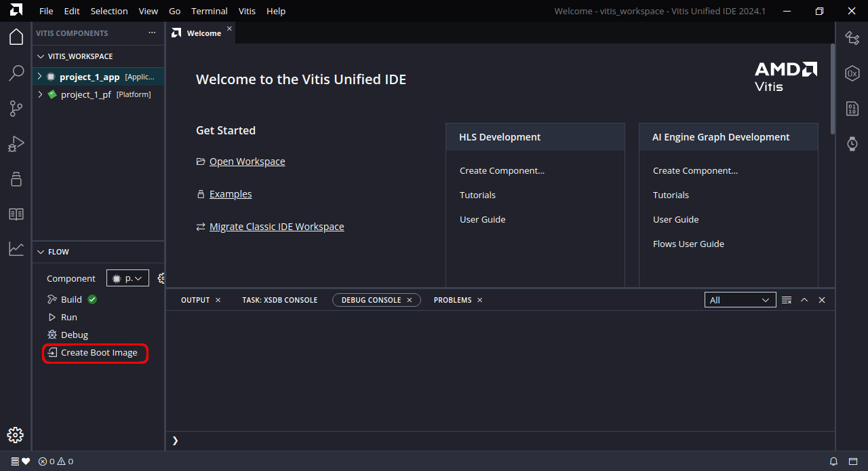Switch to the PROBLEMS tab
The height and width of the screenshot is (471, 868).
(x=452, y=300)
